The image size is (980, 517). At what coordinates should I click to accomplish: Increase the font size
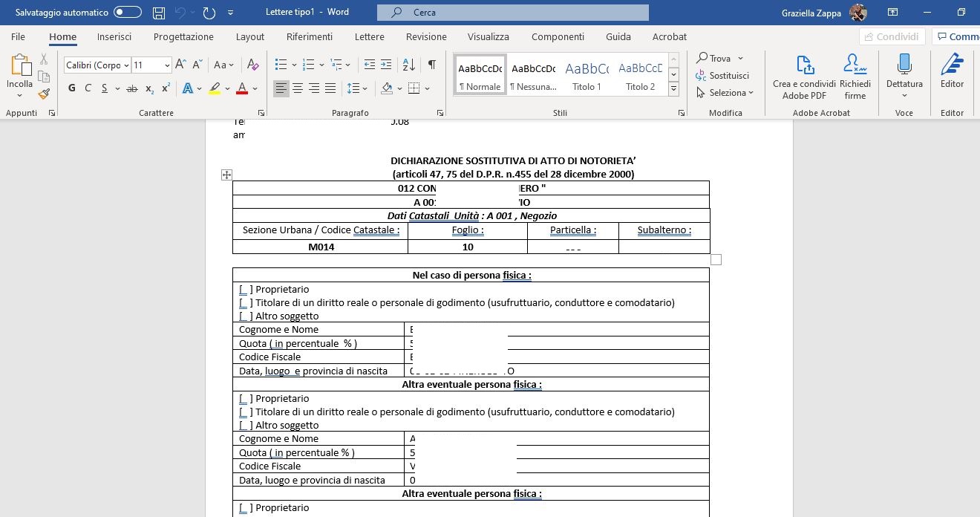pos(180,65)
